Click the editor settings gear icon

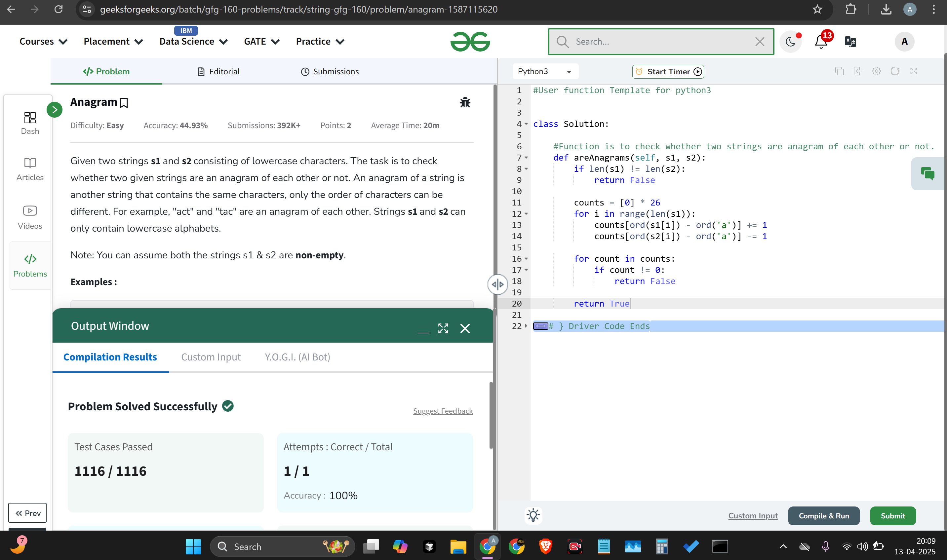[x=876, y=71]
